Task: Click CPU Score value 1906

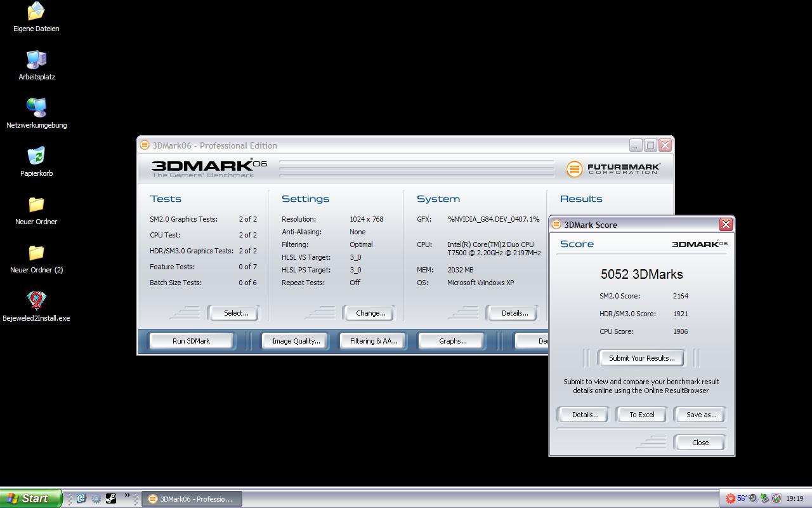Action: pos(681,331)
